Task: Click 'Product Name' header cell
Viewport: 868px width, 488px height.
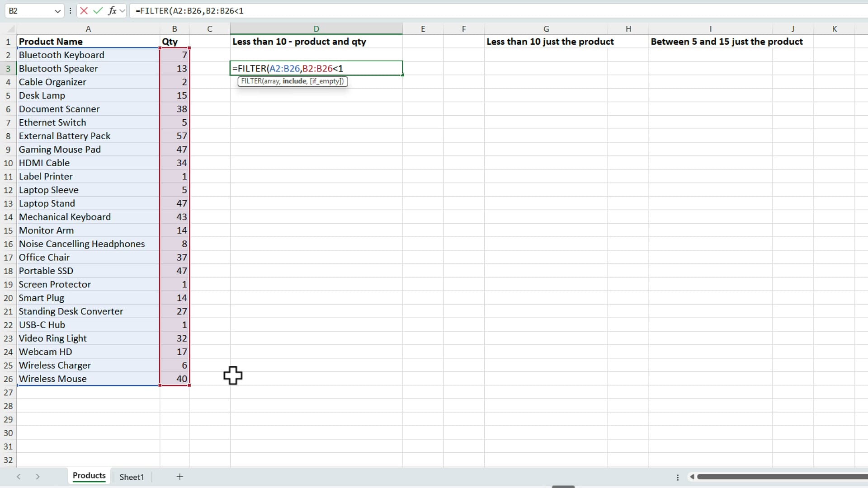Action: (x=88, y=42)
